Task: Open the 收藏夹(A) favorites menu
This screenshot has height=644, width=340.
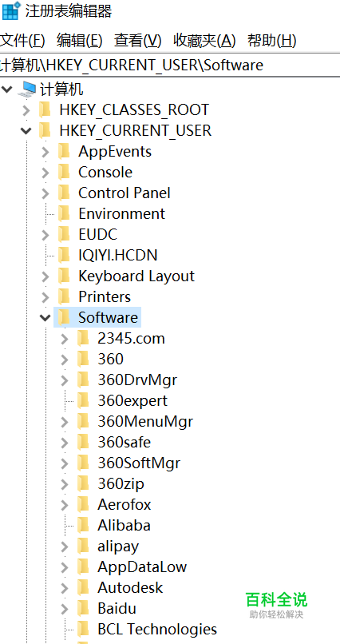Action: pyautogui.click(x=204, y=41)
